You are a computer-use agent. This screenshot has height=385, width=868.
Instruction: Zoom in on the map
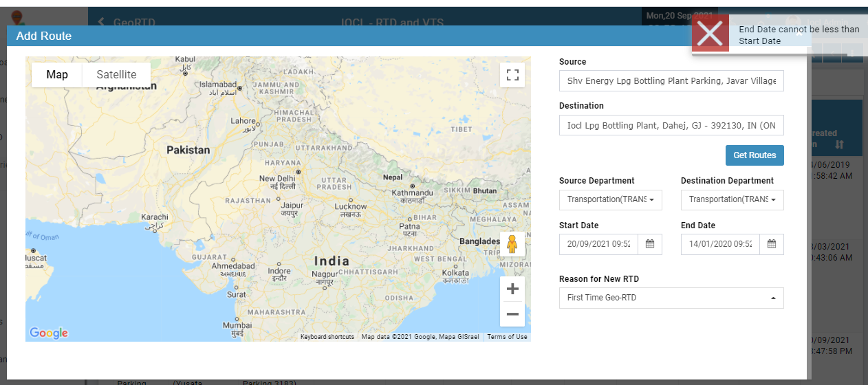[x=512, y=289]
